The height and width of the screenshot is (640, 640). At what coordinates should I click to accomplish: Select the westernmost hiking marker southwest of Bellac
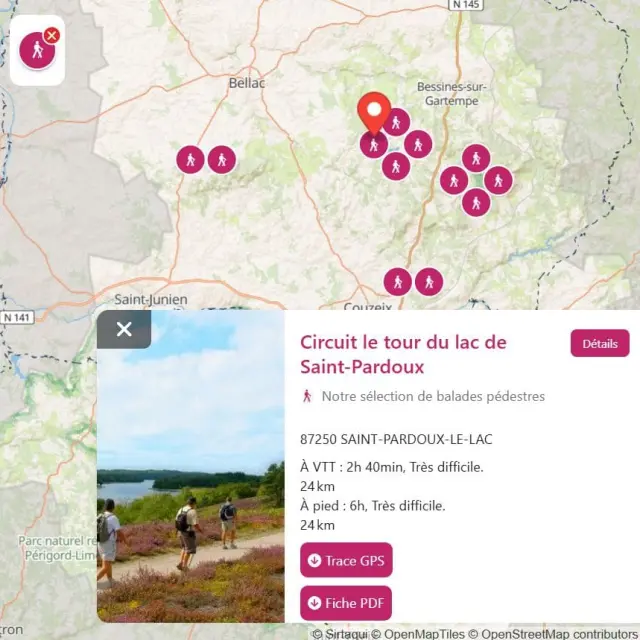click(190, 159)
